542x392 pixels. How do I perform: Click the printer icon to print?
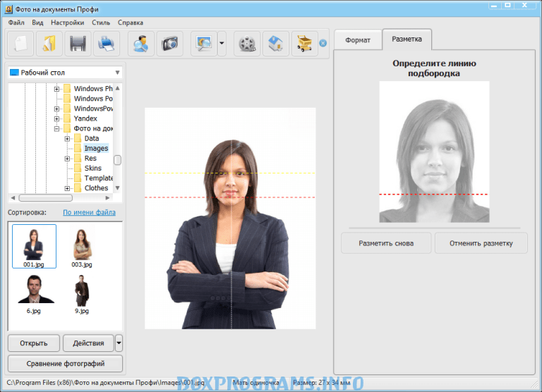[x=106, y=44]
